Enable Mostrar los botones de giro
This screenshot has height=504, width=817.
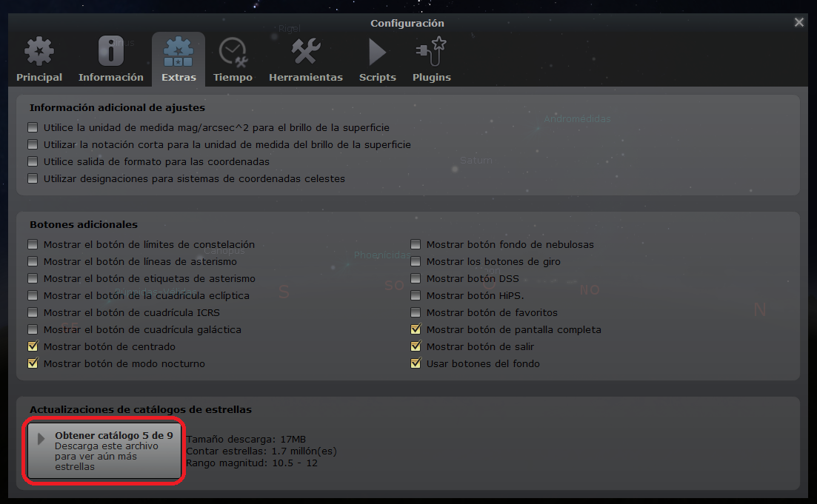(x=416, y=261)
